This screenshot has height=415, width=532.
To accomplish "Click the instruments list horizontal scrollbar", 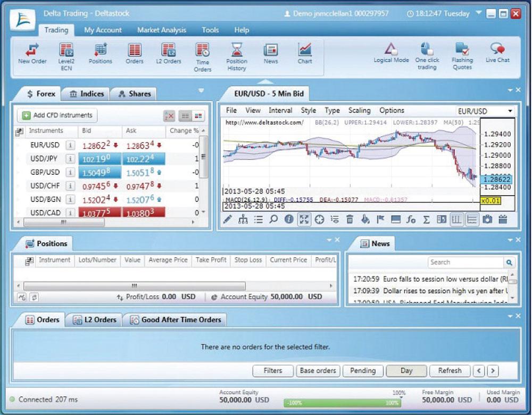I will [64, 222].
